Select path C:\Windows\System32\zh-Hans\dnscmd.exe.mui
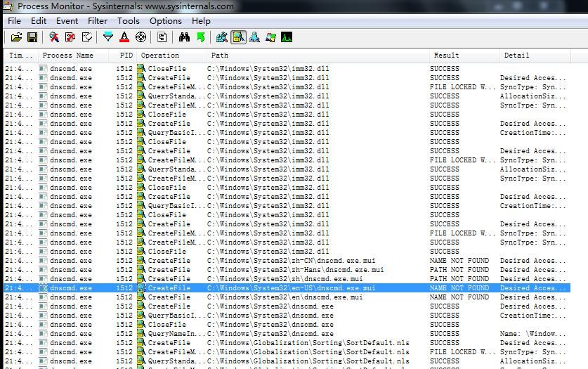Image resolution: width=588 pixels, height=369 pixels. click(x=295, y=270)
